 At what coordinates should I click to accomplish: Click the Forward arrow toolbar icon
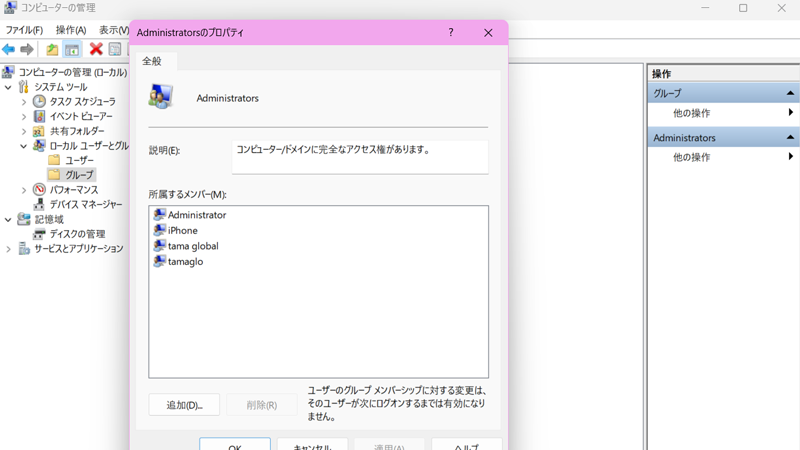pyautogui.click(x=27, y=49)
